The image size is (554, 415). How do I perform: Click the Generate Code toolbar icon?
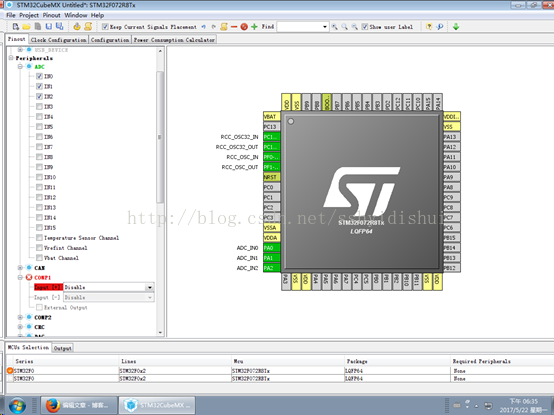(77, 26)
